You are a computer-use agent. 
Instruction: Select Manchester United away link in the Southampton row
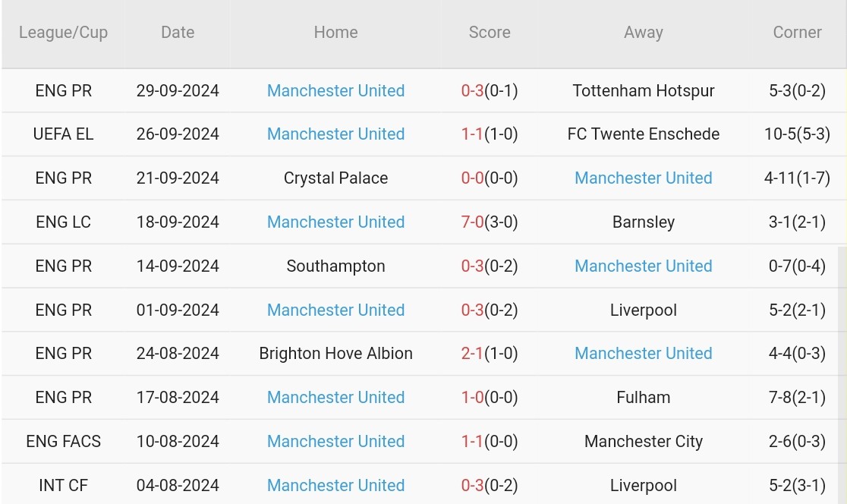644,266
